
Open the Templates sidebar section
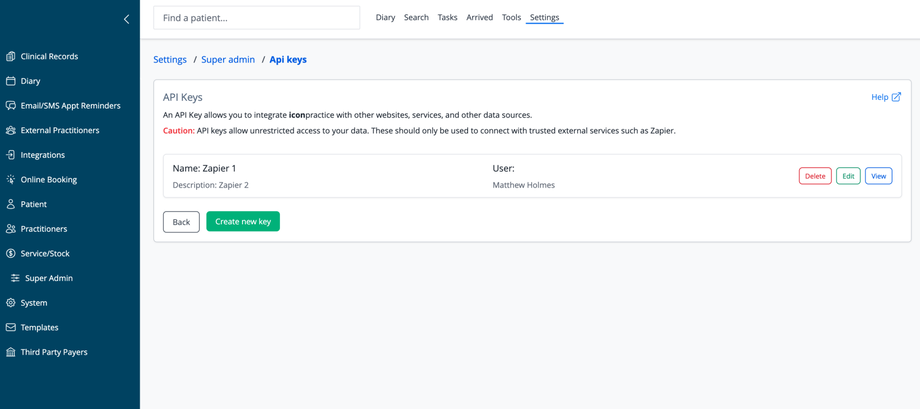(x=39, y=327)
